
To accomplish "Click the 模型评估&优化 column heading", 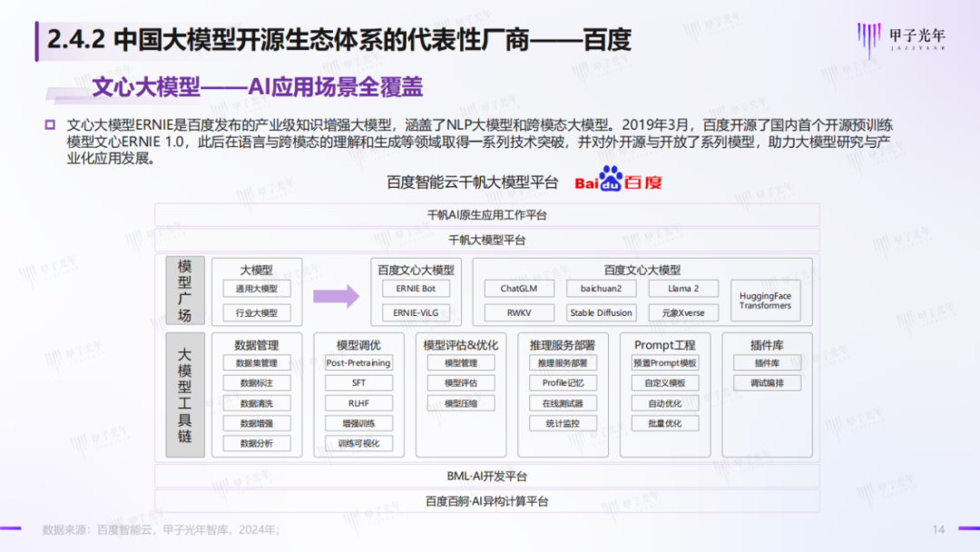I will point(461,345).
